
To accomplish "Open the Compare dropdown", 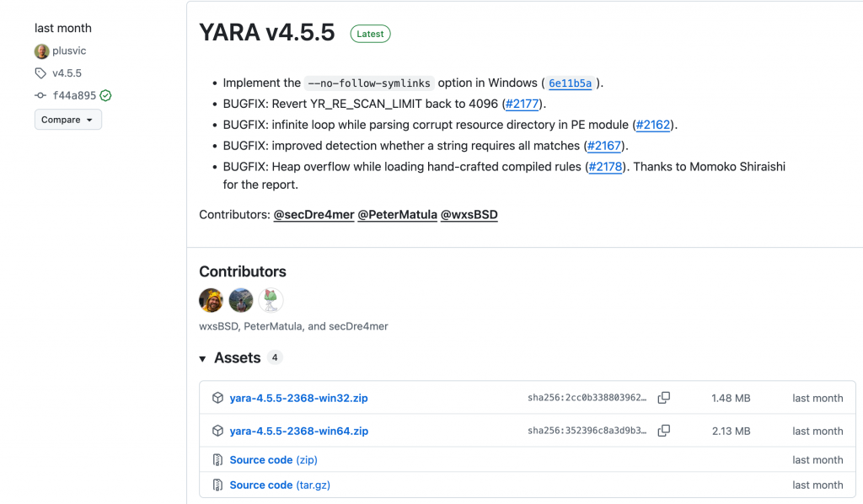I will tap(67, 120).
